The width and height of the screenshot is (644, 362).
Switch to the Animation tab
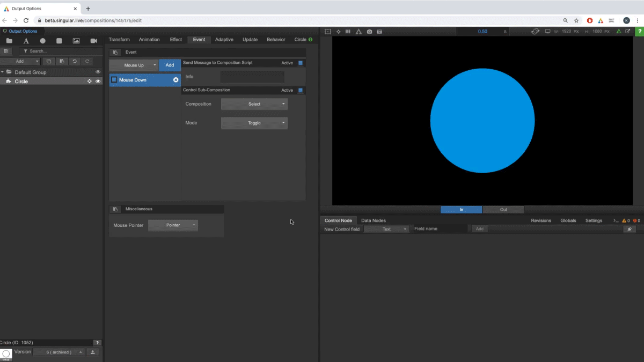[x=149, y=40]
